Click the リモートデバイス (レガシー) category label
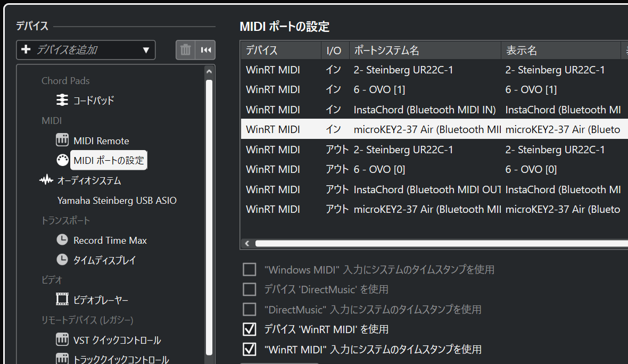 [x=87, y=320]
